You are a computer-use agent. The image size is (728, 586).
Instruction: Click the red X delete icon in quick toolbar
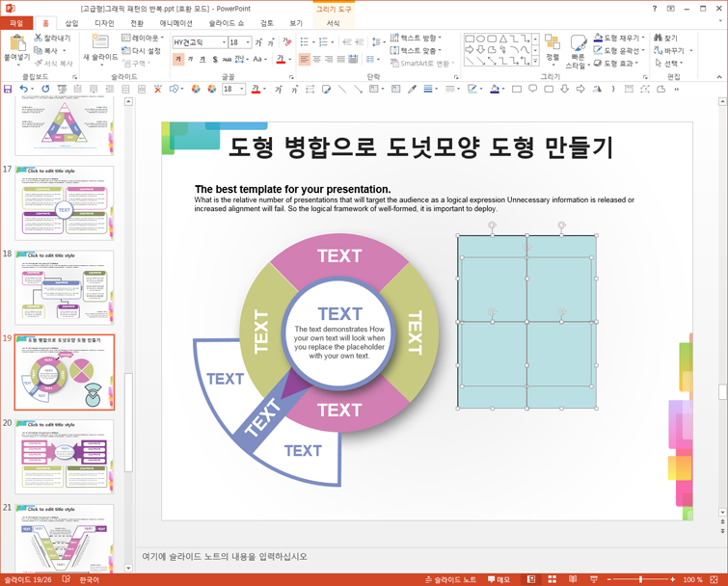pos(158,89)
